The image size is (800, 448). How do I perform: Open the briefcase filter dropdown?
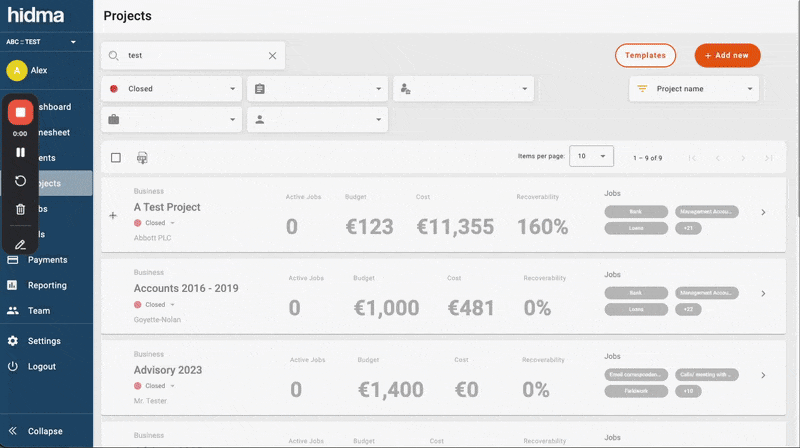171,119
